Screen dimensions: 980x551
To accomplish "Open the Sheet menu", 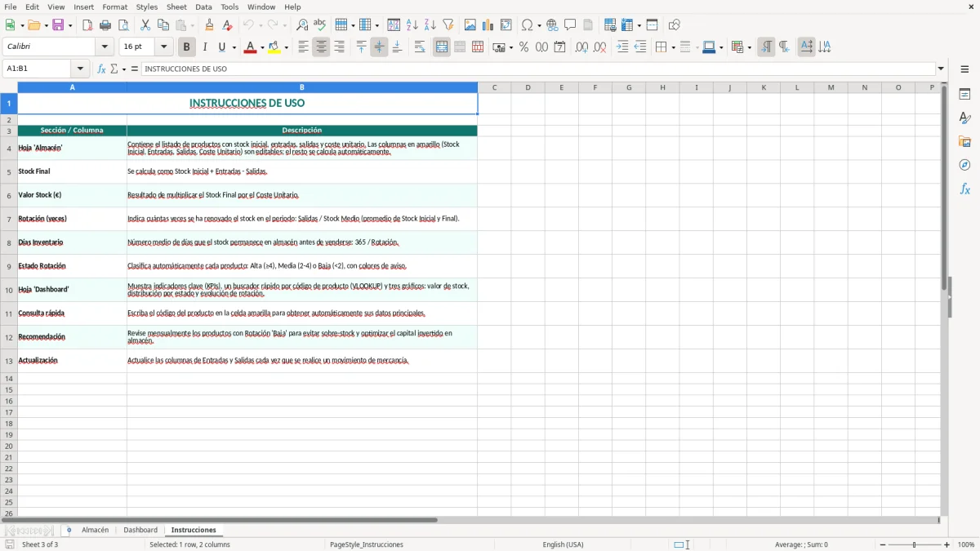I will coord(176,7).
